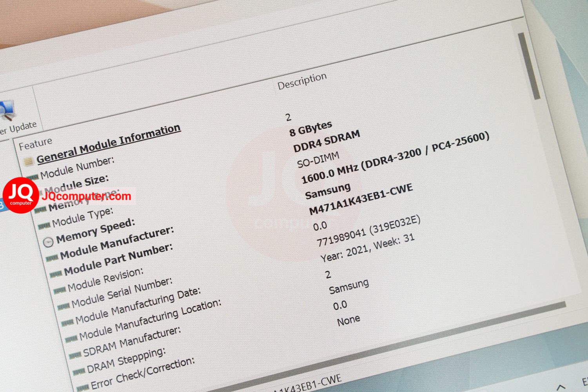
Task: Click the Description column header
Action: click(x=302, y=81)
